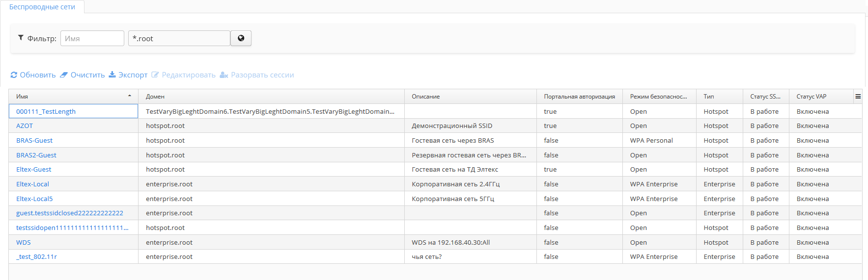Sort by Портальная авторизация column header
This screenshot has height=280, width=868.
[x=579, y=97]
